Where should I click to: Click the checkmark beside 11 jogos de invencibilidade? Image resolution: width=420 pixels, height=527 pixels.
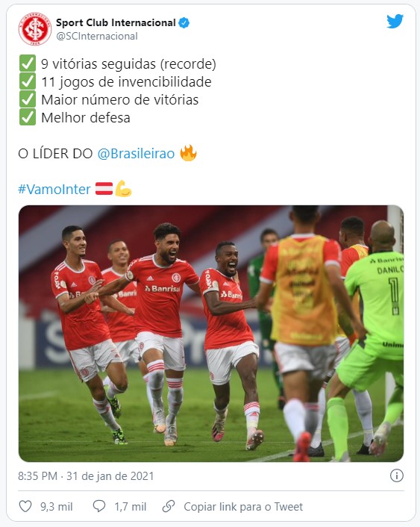pyautogui.click(x=28, y=81)
